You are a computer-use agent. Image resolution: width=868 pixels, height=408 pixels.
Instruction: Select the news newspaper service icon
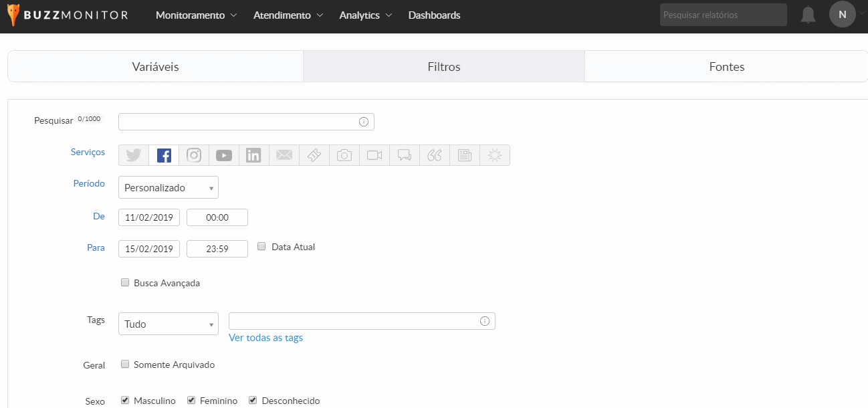pos(465,155)
